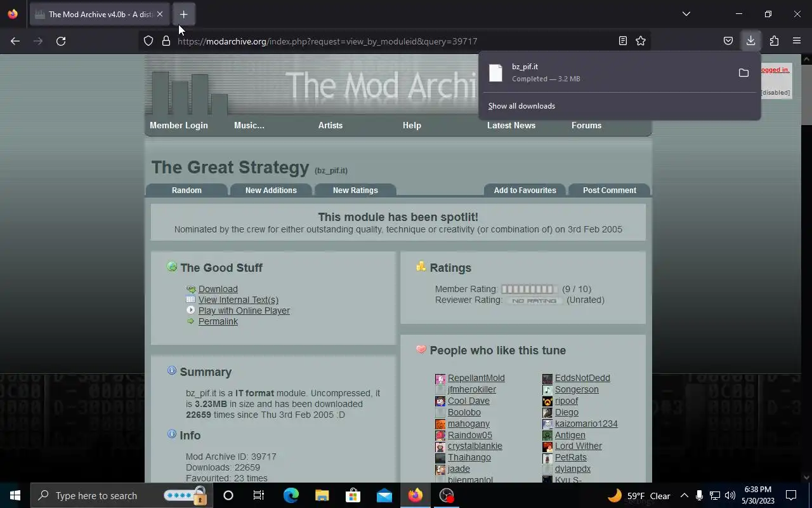Click the Downloads toolbar arrow icon
The image size is (812, 508).
[x=750, y=41]
